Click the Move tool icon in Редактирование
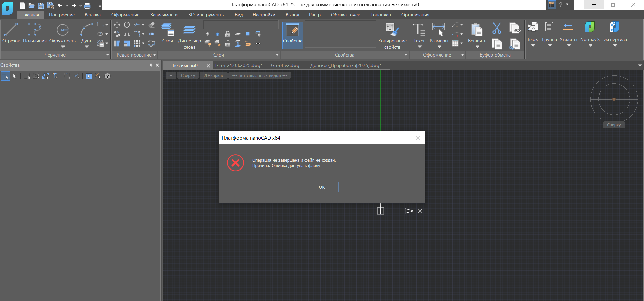Viewport: 644px width, 301px height. click(x=117, y=25)
